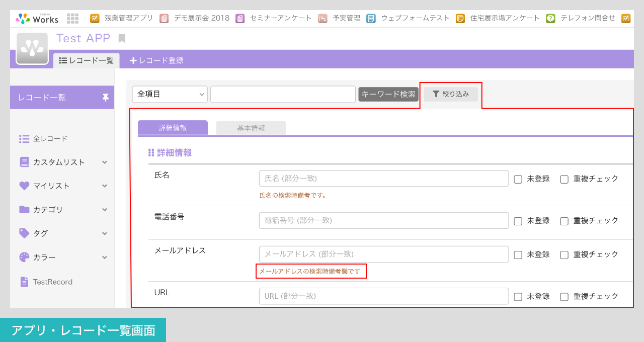The width and height of the screenshot is (644, 342).
Task: Expand the カラー chevron
Action: (x=105, y=258)
